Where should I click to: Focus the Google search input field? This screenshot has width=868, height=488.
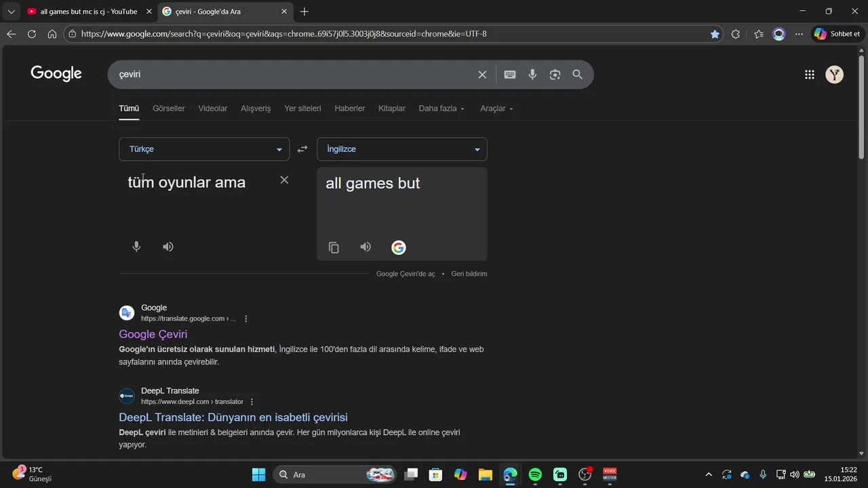(x=295, y=75)
